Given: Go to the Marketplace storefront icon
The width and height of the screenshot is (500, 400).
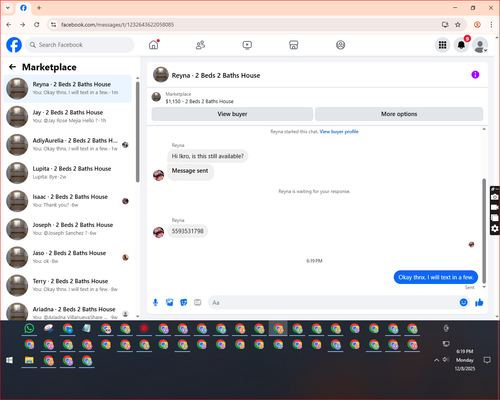Looking at the screenshot, I should coord(293,45).
